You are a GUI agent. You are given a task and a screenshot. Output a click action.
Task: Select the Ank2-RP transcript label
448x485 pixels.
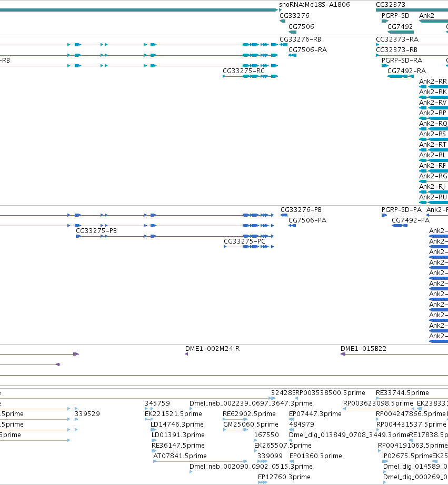[x=433, y=113]
